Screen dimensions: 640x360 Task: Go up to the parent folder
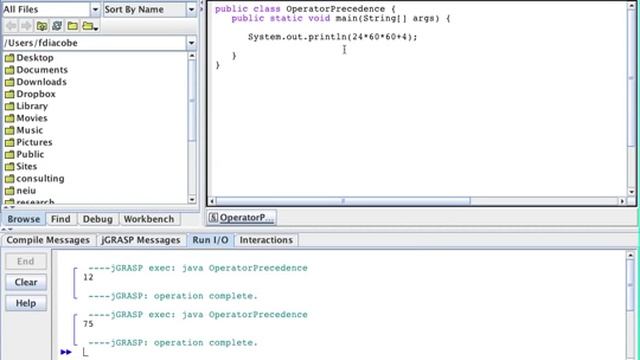coord(42,26)
